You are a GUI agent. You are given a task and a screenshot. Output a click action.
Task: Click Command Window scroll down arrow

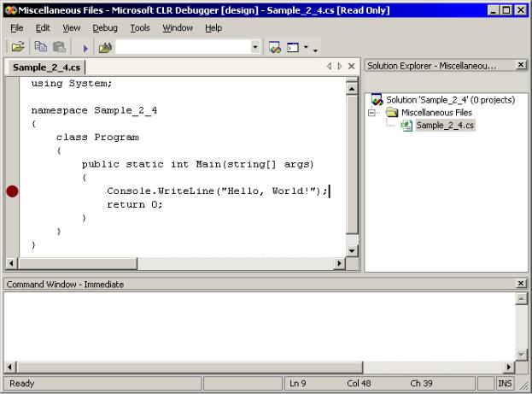pyautogui.click(x=521, y=355)
